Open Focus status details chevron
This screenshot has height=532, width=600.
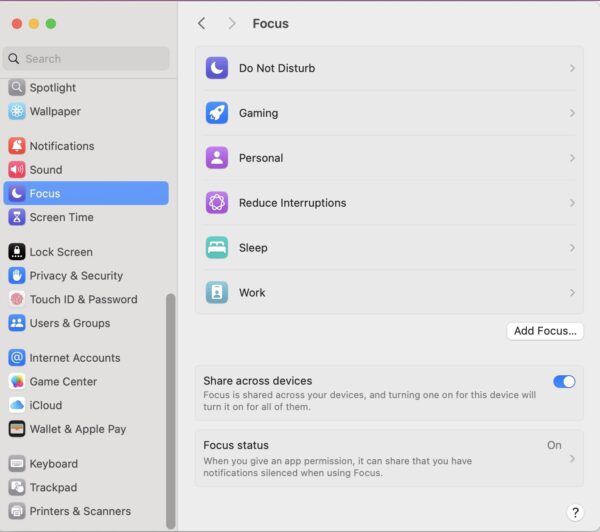pyautogui.click(x=572, y=458)
